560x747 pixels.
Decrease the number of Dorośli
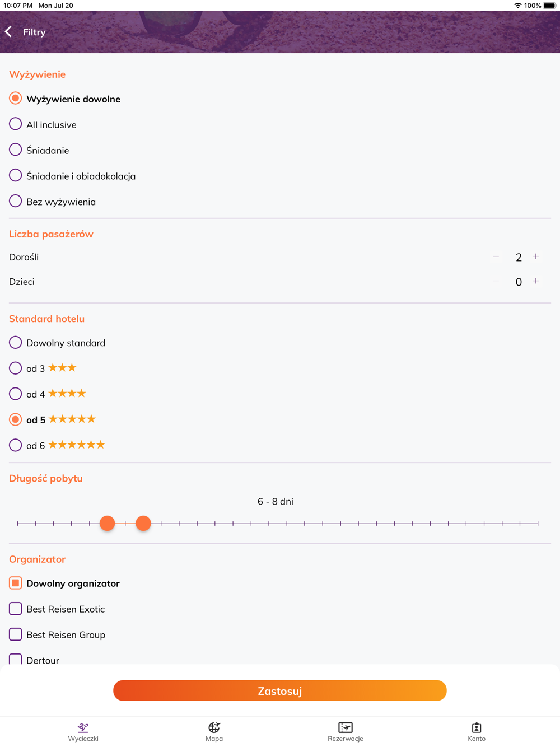[496, 256]
